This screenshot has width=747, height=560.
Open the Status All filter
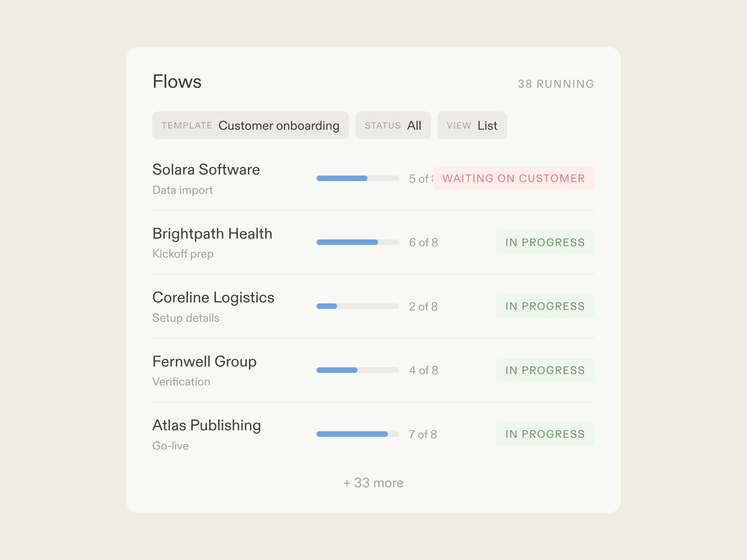pyautogui.click(x=393, y=125)
